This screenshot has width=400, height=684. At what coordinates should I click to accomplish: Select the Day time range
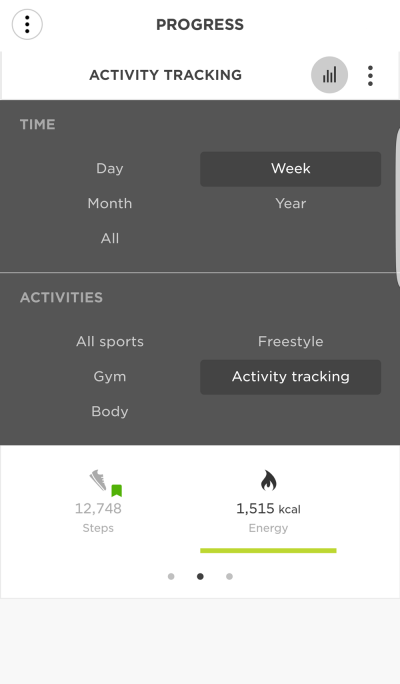click(x=110, y=168)
